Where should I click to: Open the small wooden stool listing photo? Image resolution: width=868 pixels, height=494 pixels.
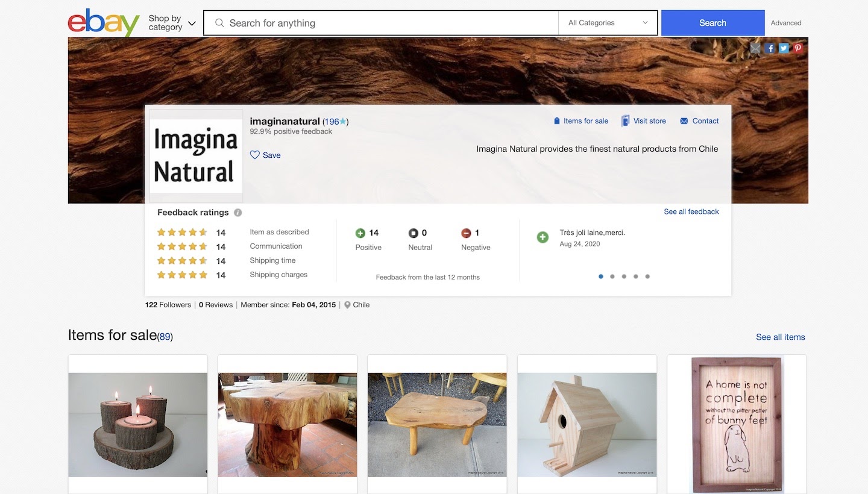[x=437, y=425]
